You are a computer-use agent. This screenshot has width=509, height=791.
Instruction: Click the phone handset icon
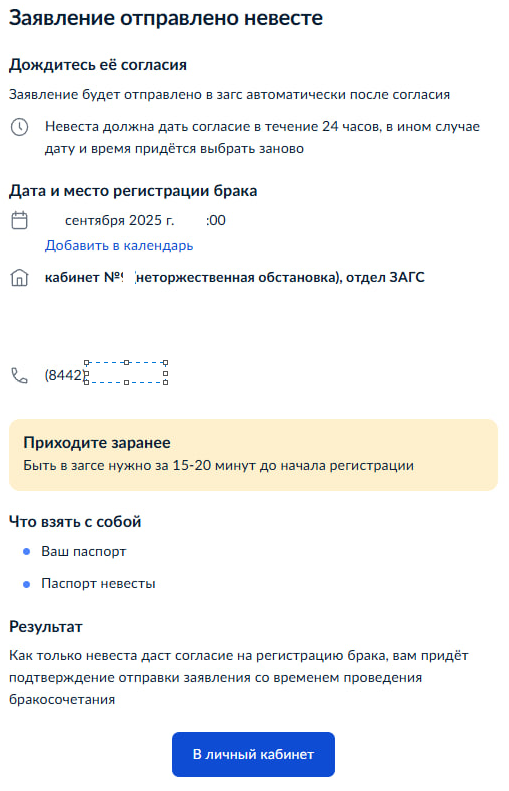point(20,375)
